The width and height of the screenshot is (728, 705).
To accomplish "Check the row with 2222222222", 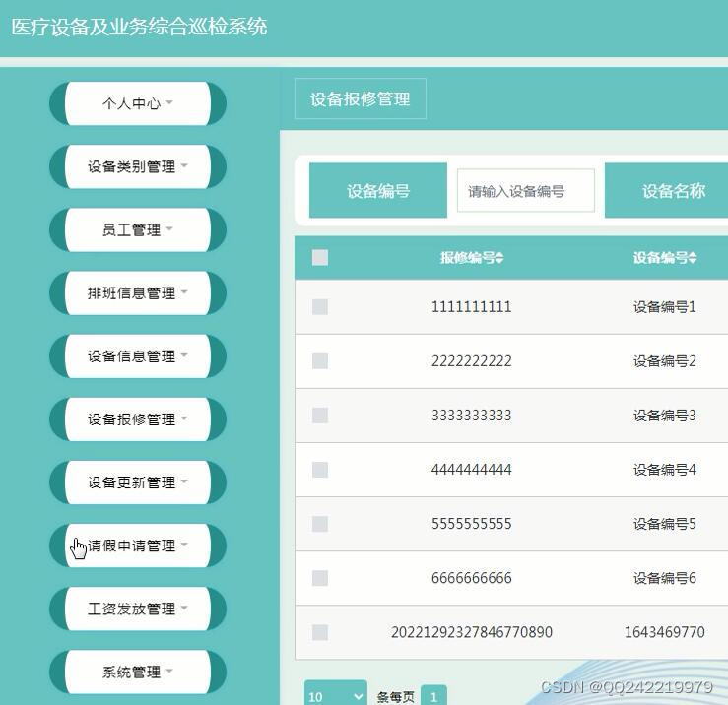I will coord(320,361).
